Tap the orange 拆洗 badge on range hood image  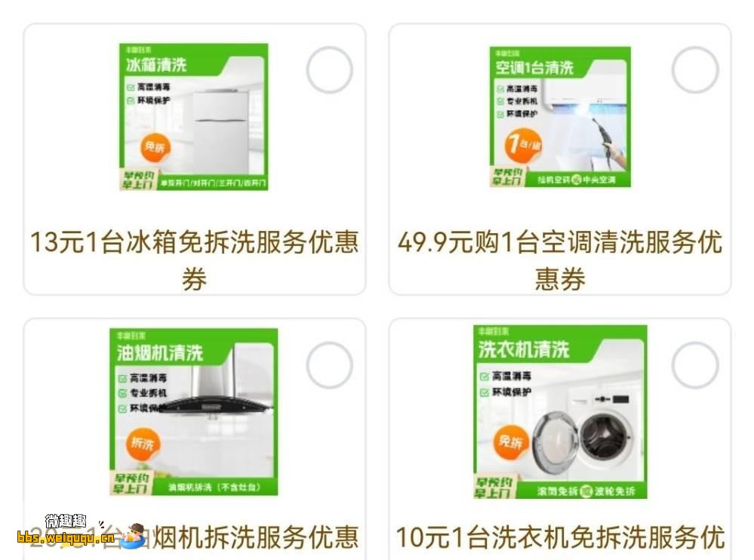pyautogui.click(x=143, y=443)
